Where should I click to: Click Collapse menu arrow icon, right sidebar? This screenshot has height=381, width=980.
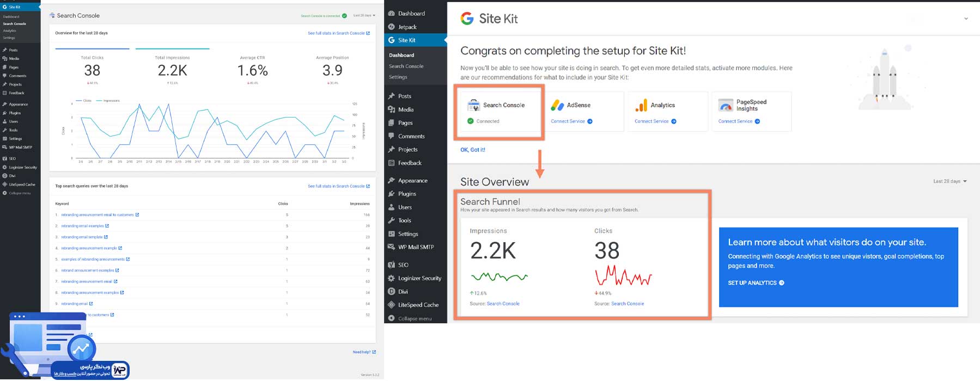[391, 318]
